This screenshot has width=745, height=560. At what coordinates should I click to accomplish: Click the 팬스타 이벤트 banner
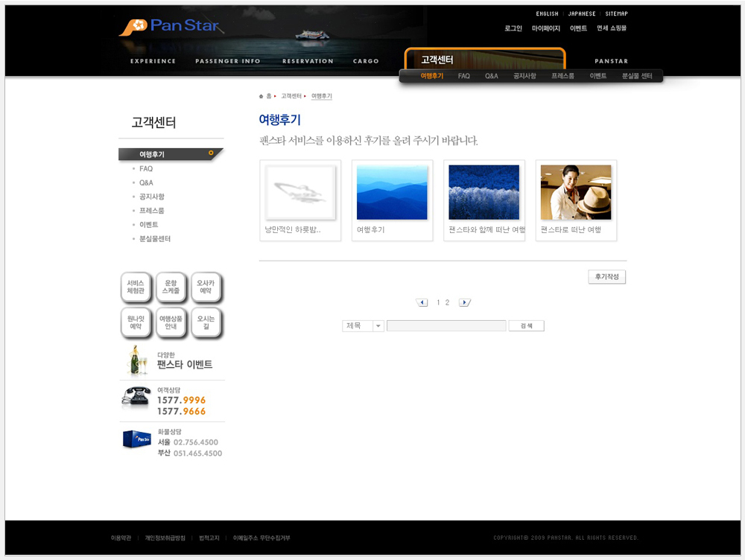pyautogui.click(x=171, y=360)
